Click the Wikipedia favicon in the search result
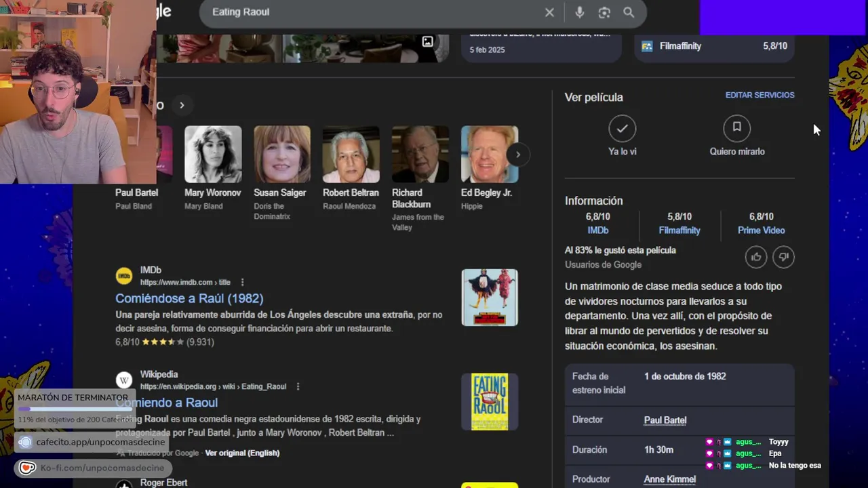 click(x=124, y=380)
